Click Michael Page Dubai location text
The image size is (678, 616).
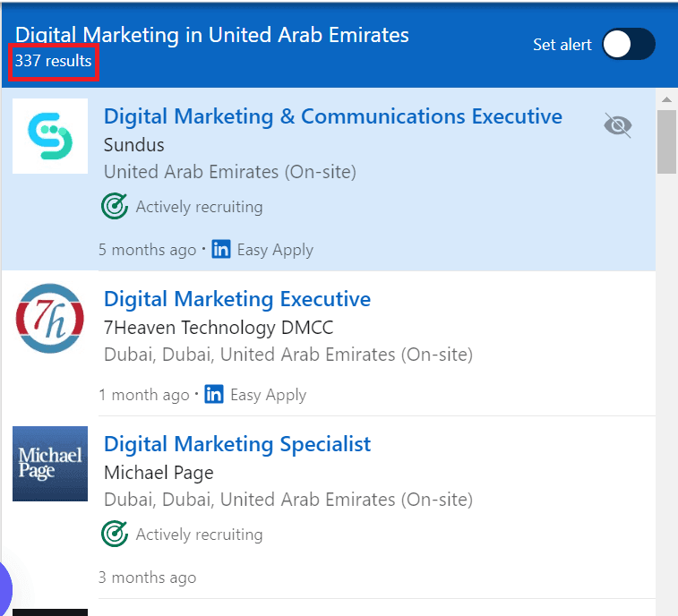(288, 500)
